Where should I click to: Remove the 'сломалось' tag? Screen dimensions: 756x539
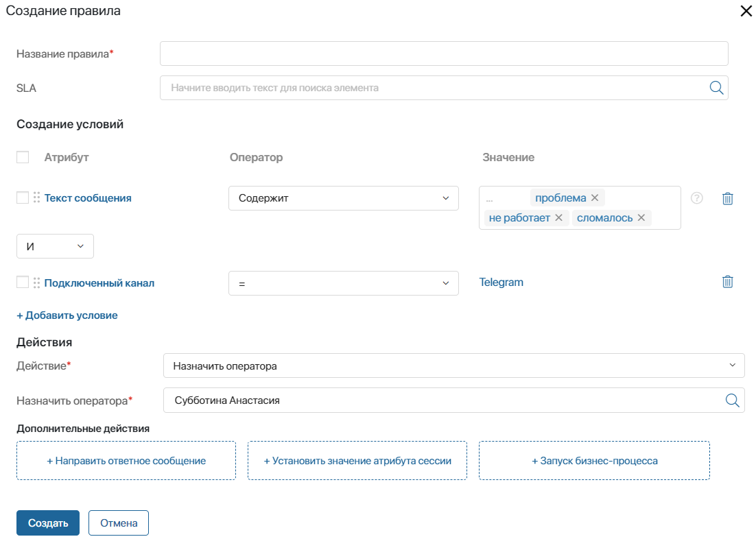[641, 217]
